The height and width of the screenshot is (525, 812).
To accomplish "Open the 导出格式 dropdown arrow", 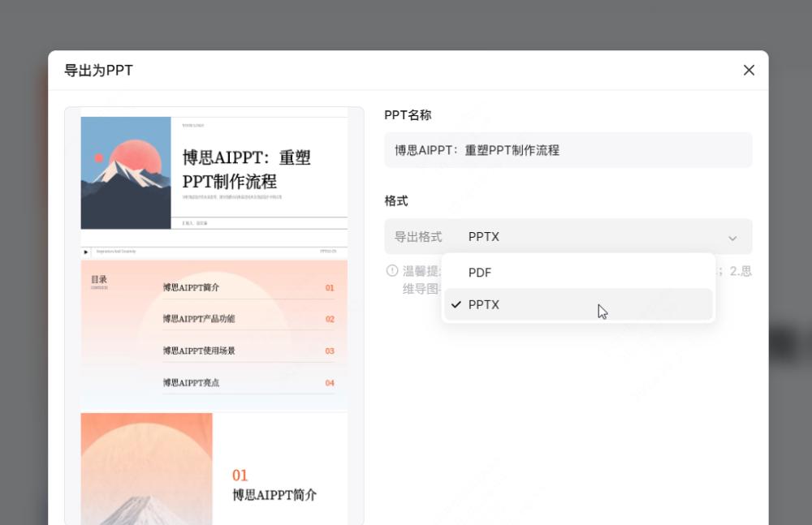I will (x=732, y=239).
